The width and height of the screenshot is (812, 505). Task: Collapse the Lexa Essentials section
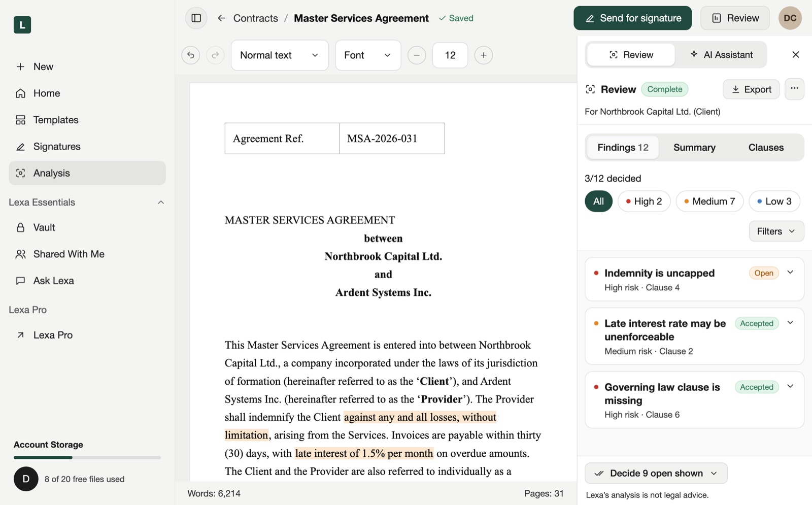click(161, 203)
